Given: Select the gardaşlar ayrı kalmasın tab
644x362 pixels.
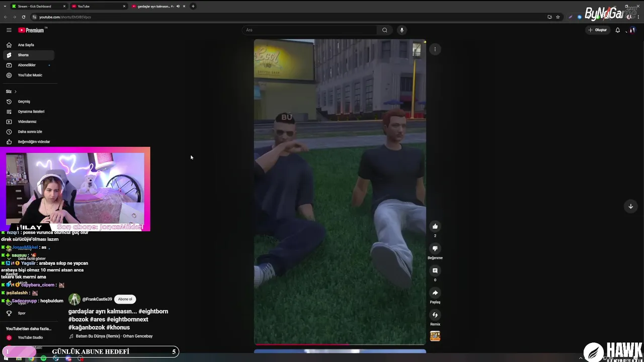Looking at the screenshot, I should pos(153,7).
